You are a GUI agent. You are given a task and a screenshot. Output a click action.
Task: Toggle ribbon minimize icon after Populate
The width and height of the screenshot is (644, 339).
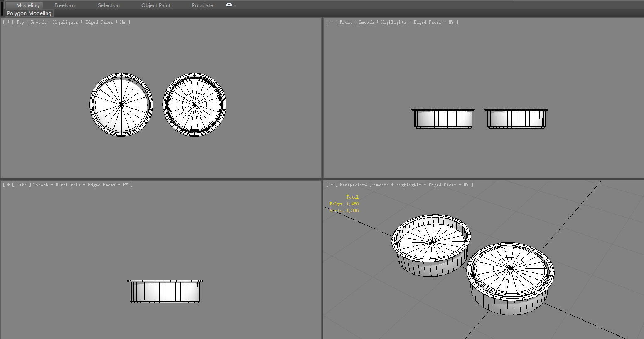pos(229,5)
